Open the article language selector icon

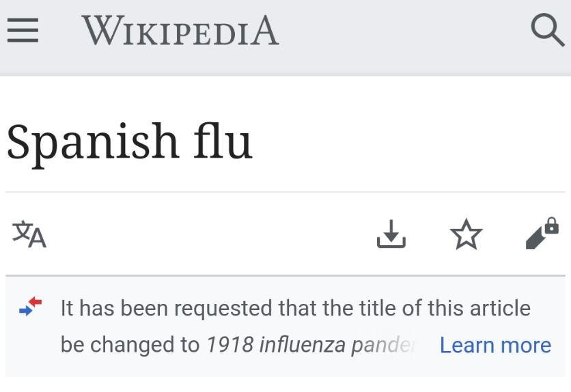[29, 234]
